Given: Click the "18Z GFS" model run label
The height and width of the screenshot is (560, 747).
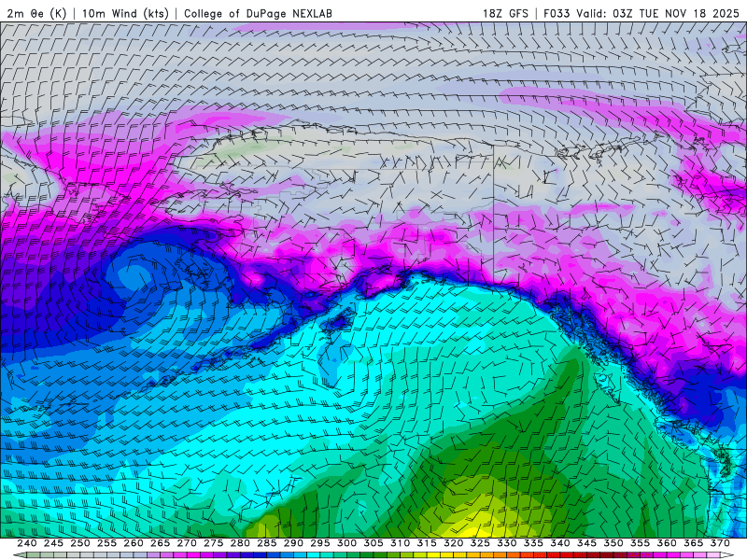Looking at the screenshot, I should [x=505, y=13].
